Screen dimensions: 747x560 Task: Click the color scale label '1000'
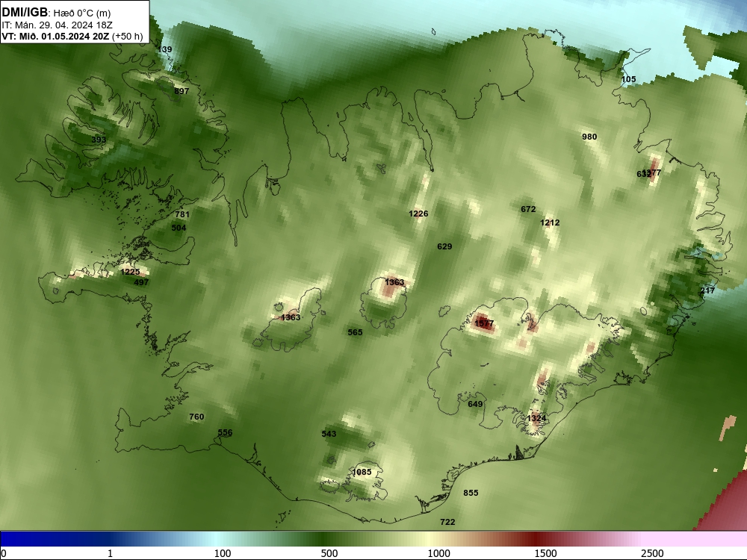click(438, 553)
